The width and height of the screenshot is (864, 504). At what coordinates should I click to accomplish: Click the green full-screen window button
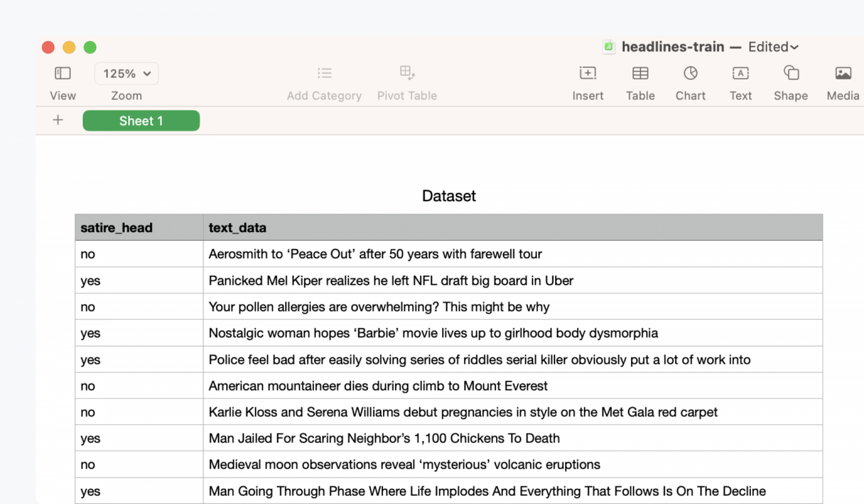90,47
